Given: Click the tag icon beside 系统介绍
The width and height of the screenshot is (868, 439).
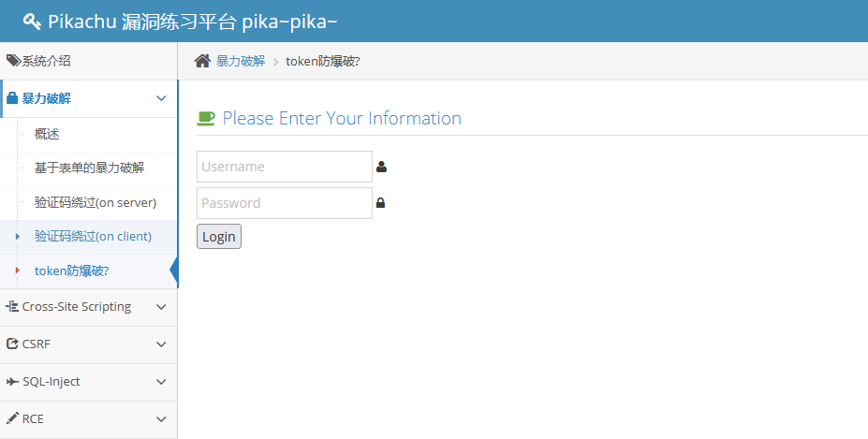Looking at the screenshot, I should (13, 61).
